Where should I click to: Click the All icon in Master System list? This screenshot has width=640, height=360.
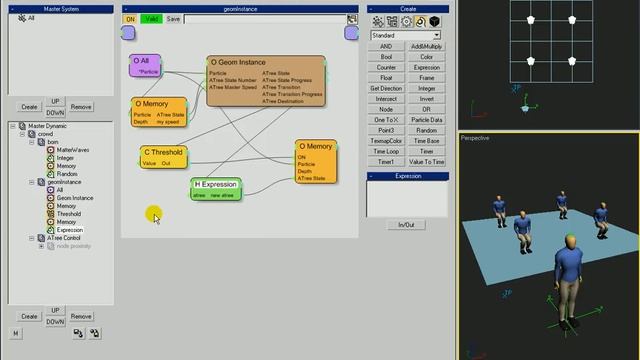click(22, 18)
